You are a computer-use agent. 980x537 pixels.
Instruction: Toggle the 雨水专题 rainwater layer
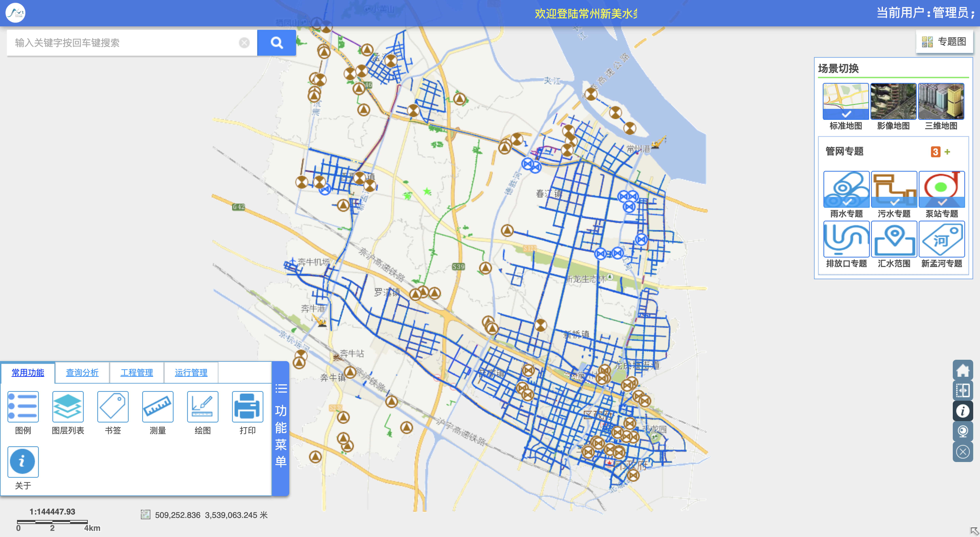tap(846, 189)
